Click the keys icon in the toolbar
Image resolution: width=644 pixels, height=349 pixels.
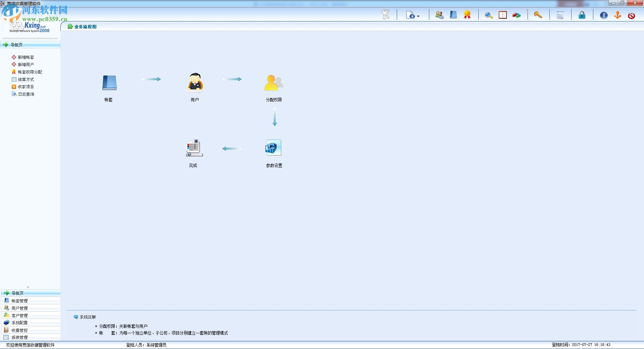(385, 14)
